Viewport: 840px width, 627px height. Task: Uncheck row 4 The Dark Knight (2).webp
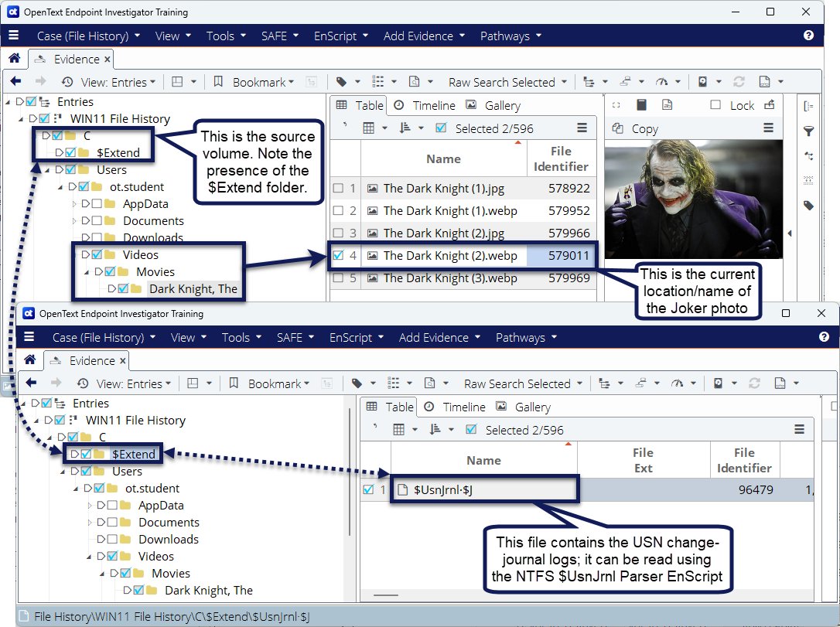(338, 255)
